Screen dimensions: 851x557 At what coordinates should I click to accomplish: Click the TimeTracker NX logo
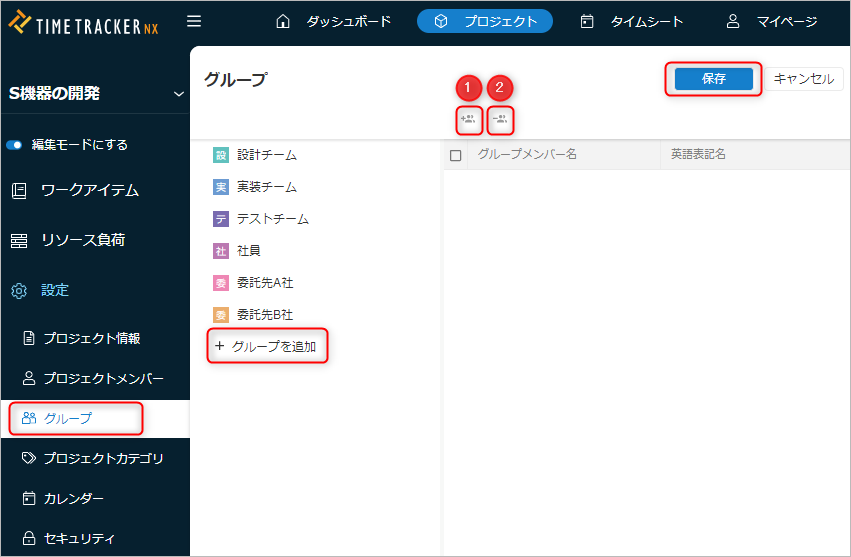pyautogui.click(x=84, y=23)
